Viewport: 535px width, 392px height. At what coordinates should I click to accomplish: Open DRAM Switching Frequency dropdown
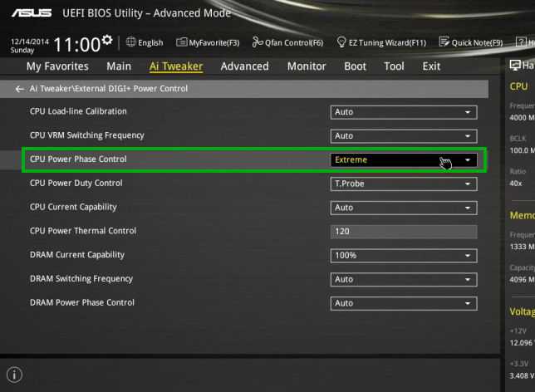coord(404,279)
